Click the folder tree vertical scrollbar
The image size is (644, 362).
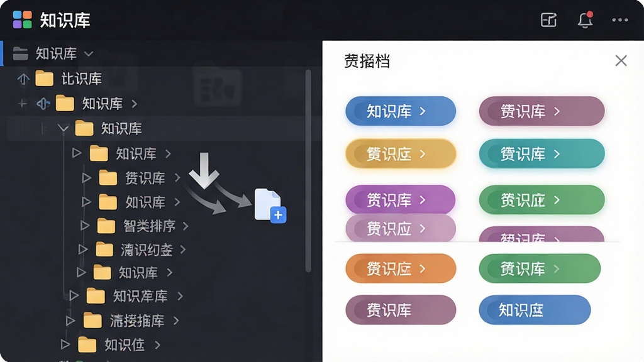pyautogui.click(x=308, y=171)
